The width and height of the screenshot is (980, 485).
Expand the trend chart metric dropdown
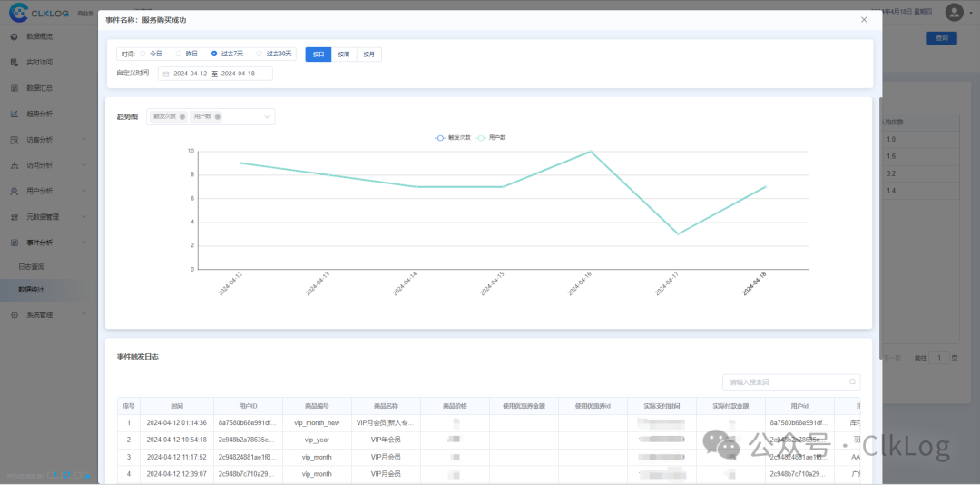tap(267, 116)
